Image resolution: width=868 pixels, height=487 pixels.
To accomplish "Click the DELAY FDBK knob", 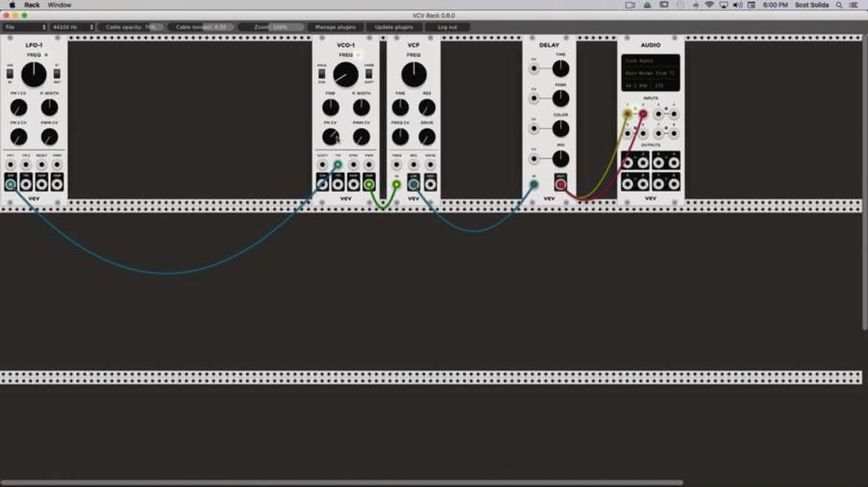I will 561,99.
